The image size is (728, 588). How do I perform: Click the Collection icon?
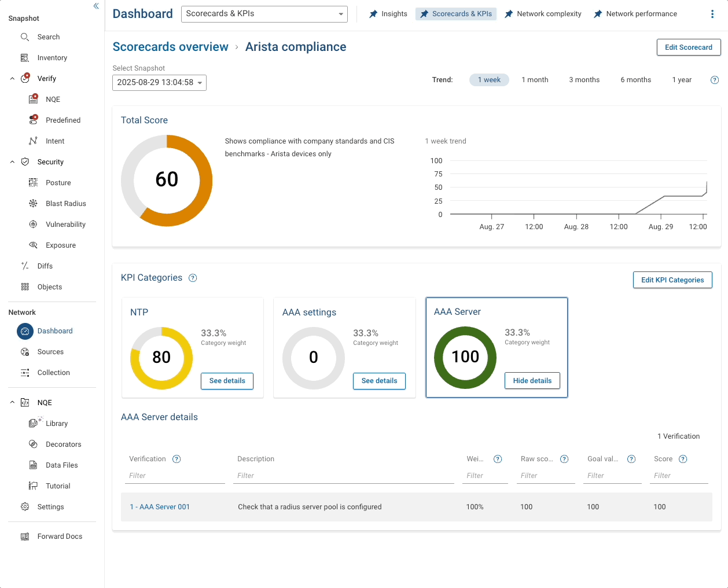click(x=25, y=373)
